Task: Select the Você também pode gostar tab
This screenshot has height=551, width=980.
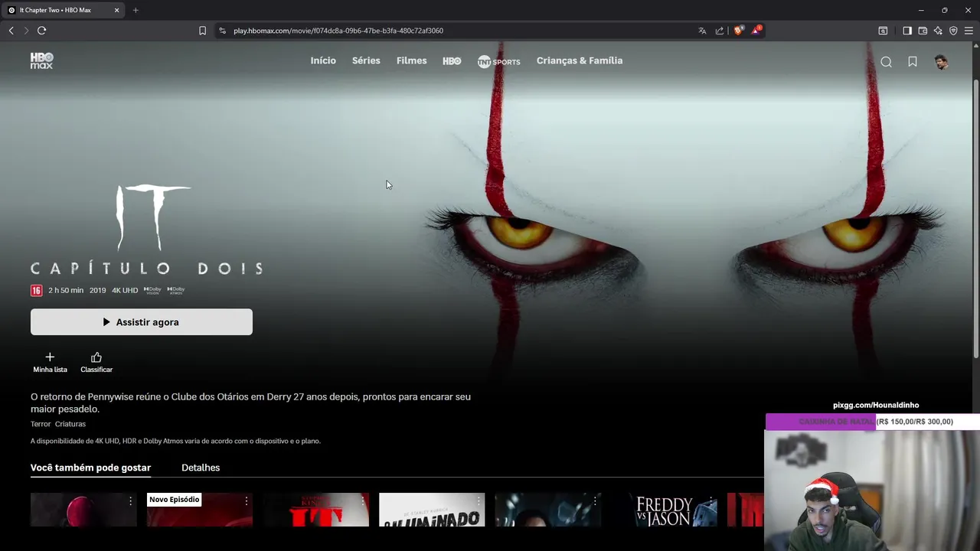Action: coord(90,468)
